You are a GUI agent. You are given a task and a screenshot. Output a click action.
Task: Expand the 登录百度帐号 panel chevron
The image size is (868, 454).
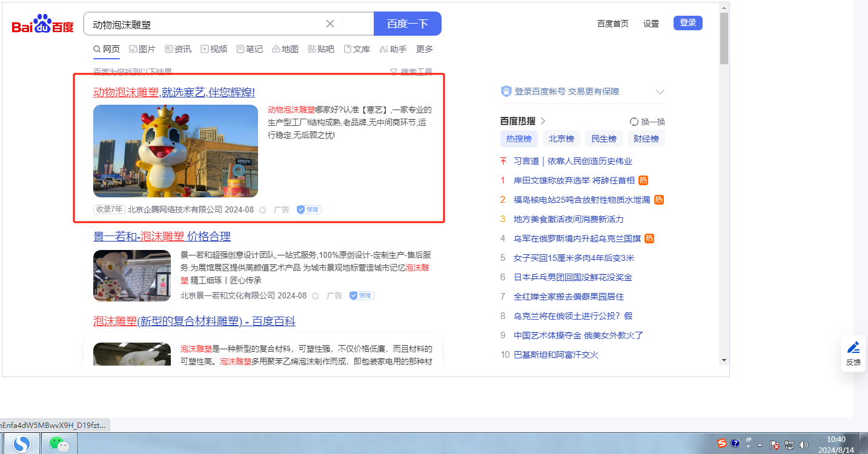pyautogui.click(x=660, y=92)
